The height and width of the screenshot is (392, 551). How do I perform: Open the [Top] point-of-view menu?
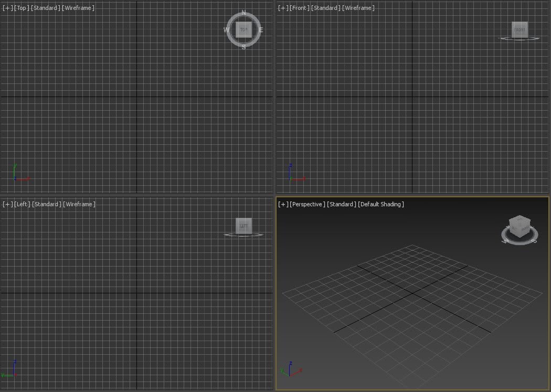[22, 8]
